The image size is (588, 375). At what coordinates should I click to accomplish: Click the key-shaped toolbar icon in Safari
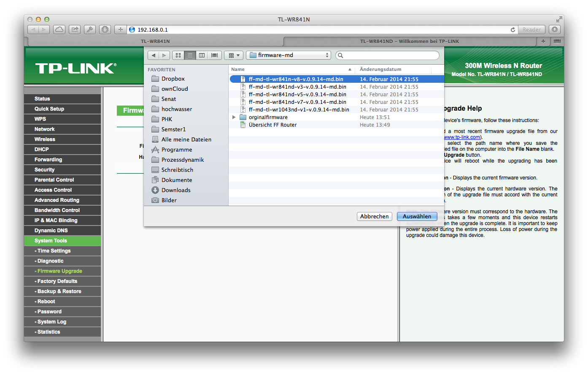pos(90,30)
